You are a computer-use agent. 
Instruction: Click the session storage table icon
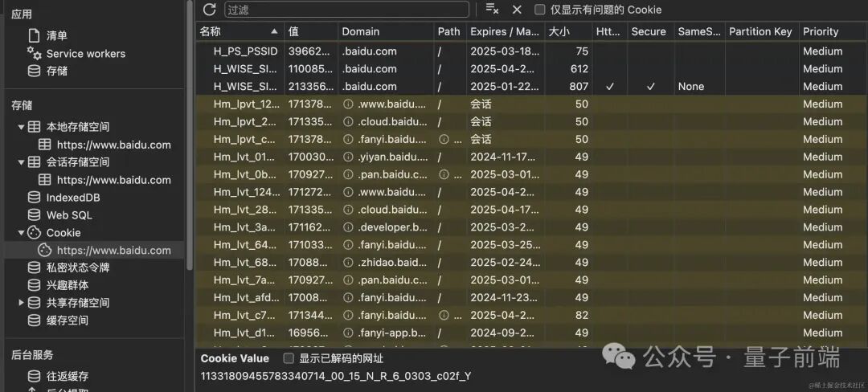click(x=35, y=162)
